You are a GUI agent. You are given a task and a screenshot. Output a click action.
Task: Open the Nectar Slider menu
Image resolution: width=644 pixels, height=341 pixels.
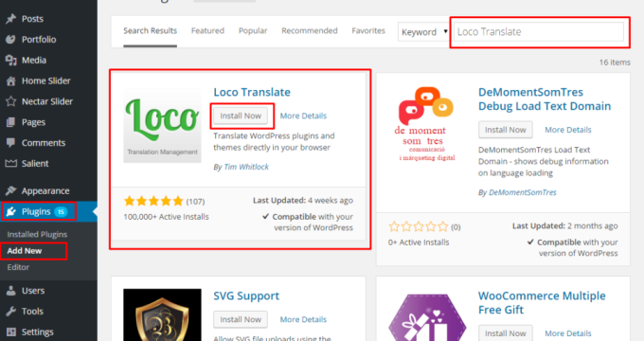click(x=48, y=101)
